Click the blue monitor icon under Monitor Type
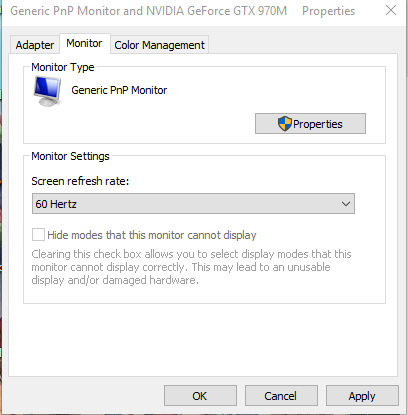The width and height of the screenshot is (408, 415). [47, 91]
